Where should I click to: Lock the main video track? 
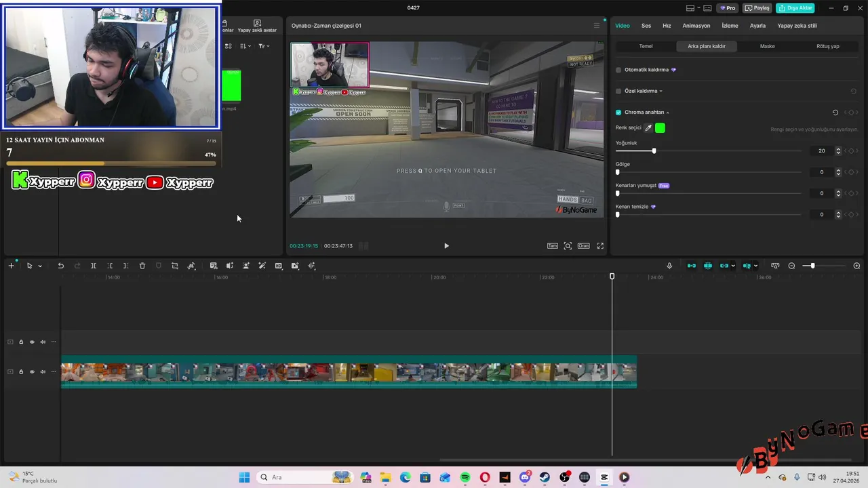[x=21, y=371]
